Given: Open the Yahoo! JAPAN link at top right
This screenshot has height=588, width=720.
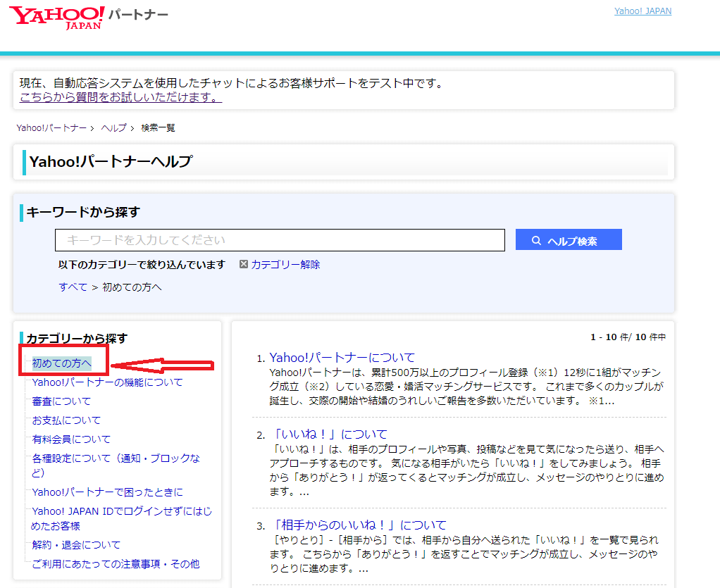Looking at the screenshot, I should click(643, 11).
